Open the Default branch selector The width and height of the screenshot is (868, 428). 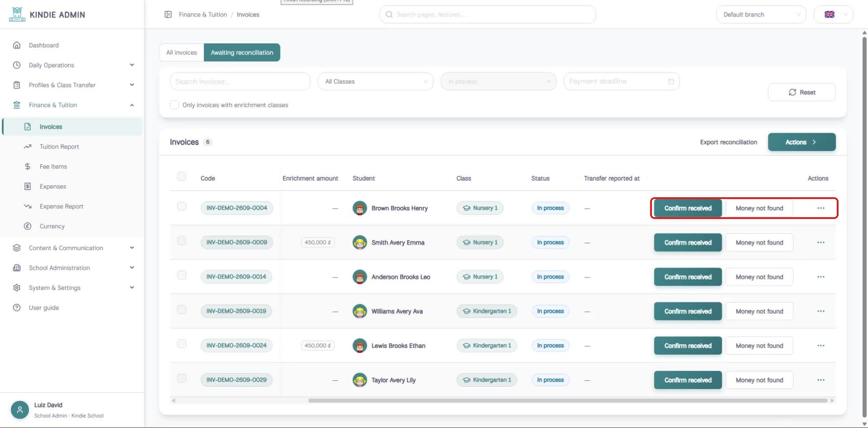point(761,15)
